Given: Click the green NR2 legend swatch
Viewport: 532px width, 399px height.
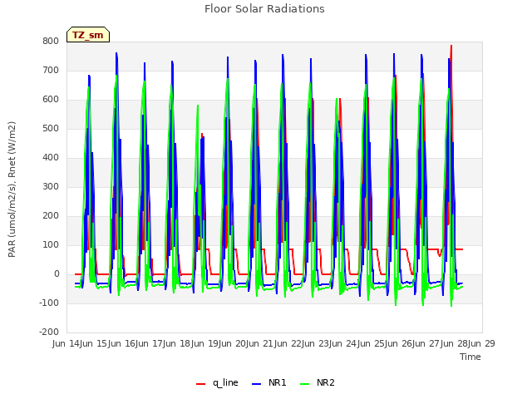Looking at the screenshot, I should click(x=305, y=384).
